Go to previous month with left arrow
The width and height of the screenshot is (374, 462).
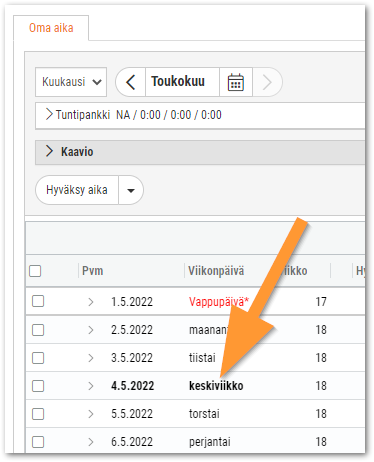pos(131,82)
